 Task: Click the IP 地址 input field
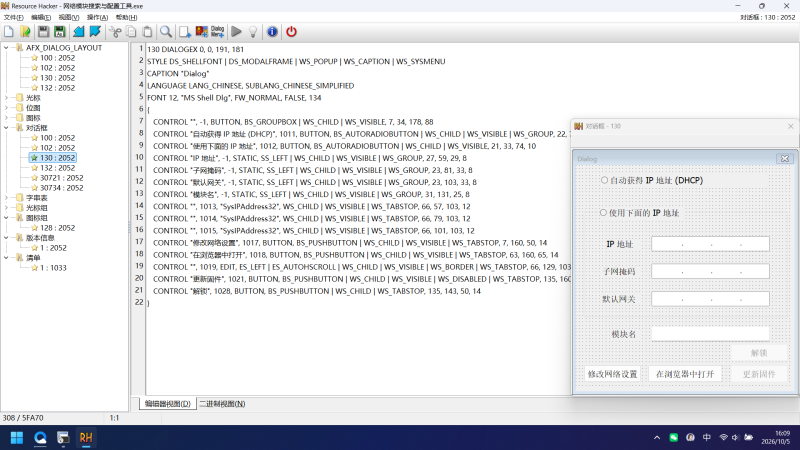pos(710,244)
